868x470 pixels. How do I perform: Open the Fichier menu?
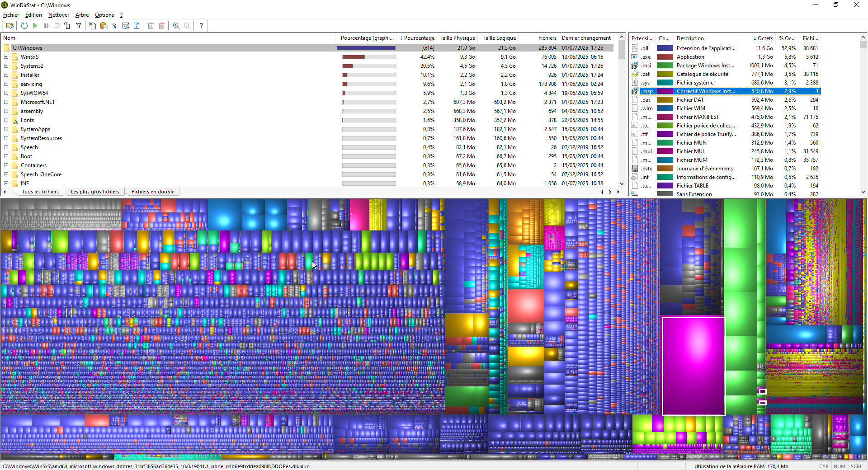[x=11, y=15]
